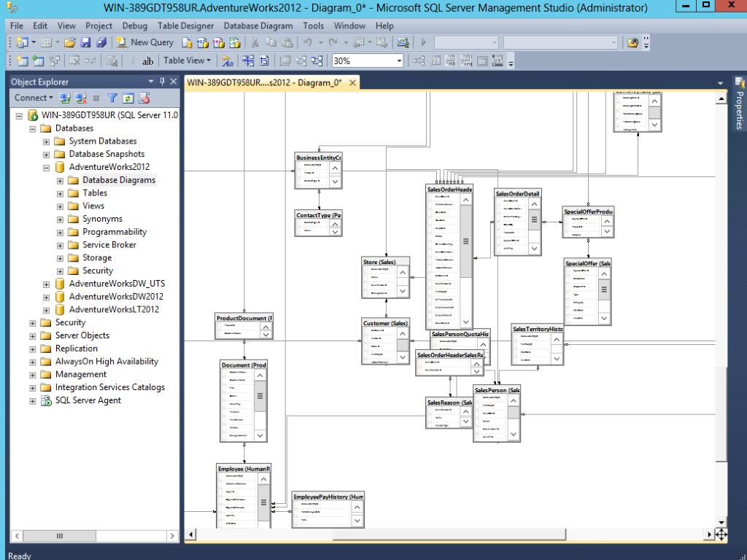Click the Open File folder icon
Screen dimensions: 747x560
(x=69, y=42)
